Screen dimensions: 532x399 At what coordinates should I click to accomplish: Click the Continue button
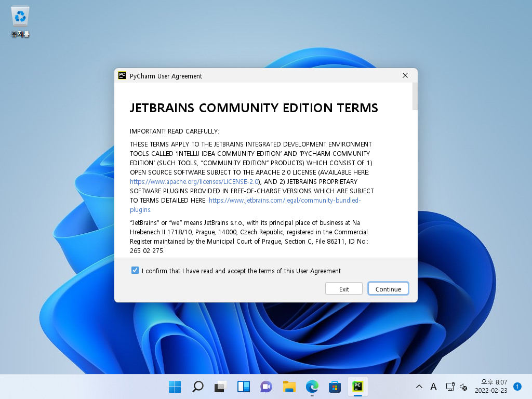388,289
